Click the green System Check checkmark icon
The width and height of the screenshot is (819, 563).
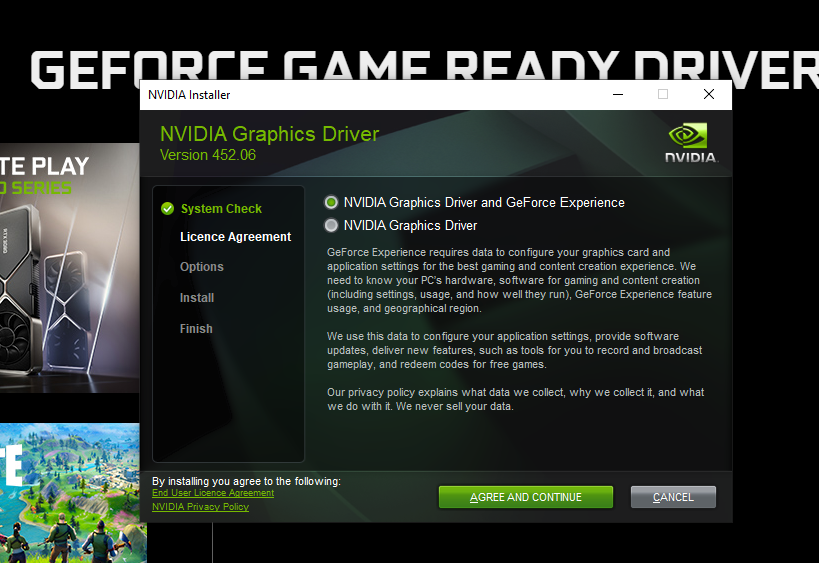(168, 209)
